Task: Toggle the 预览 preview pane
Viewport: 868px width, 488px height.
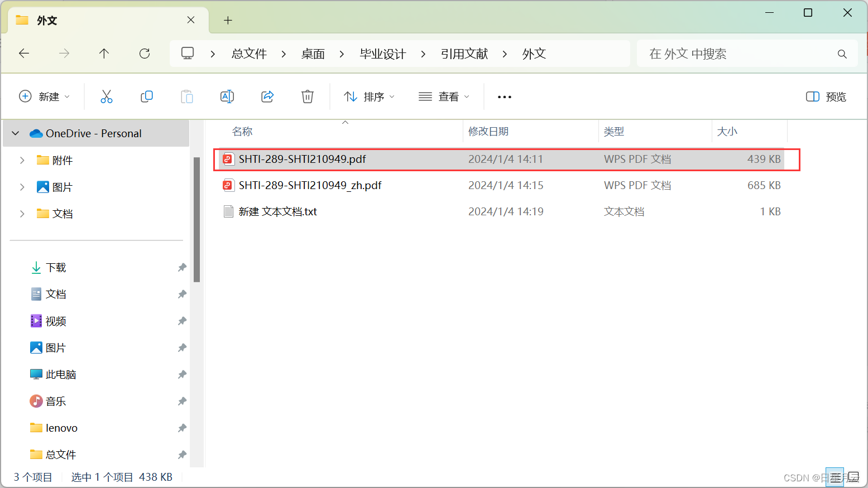Action: click(x=826, y=96)
